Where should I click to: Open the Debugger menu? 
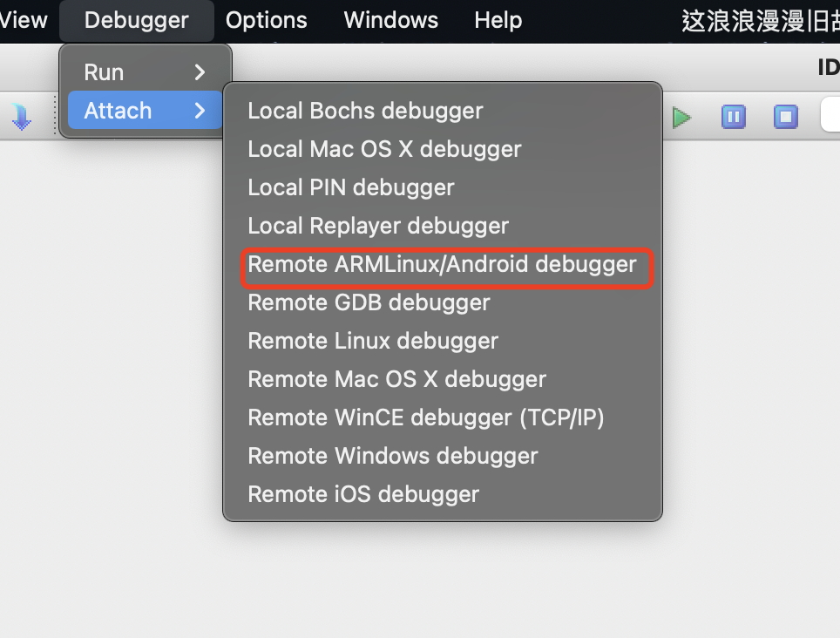pyautogui.click(x=136, y=20)
